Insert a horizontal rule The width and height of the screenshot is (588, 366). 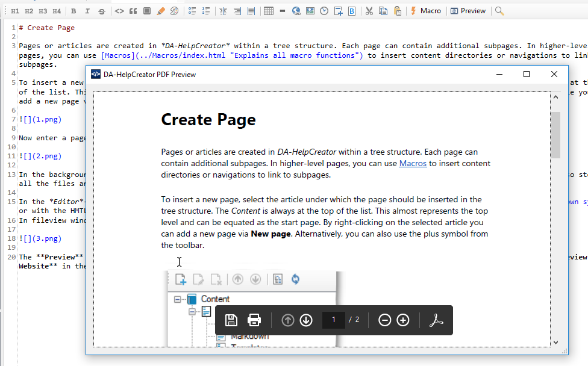point(283,11)
